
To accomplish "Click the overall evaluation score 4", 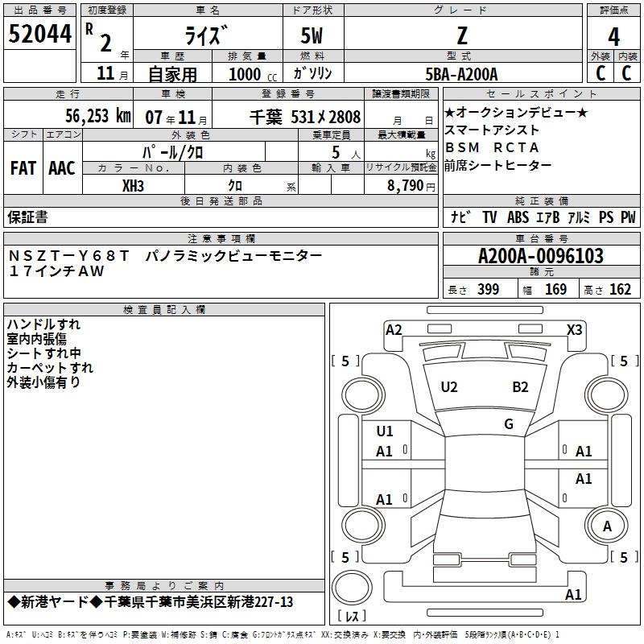I will click(613, 36).
